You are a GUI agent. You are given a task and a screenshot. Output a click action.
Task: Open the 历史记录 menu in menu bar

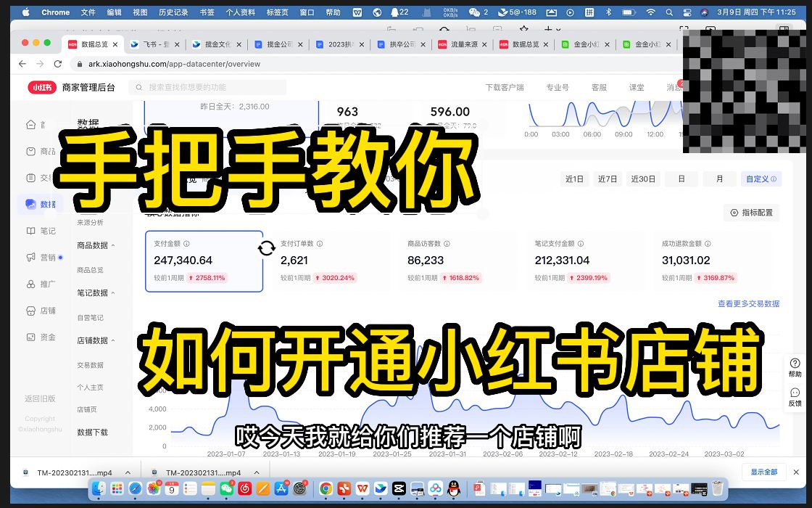pos(173,12)
